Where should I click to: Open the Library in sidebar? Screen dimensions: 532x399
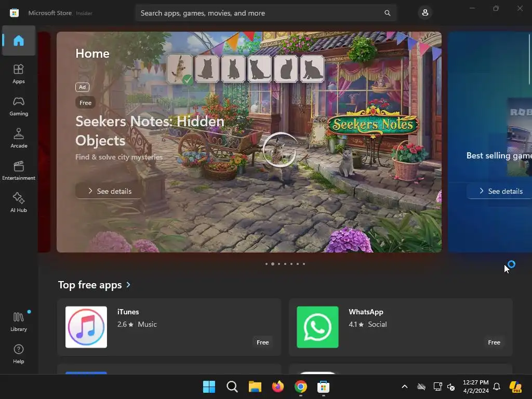[19, 322]
